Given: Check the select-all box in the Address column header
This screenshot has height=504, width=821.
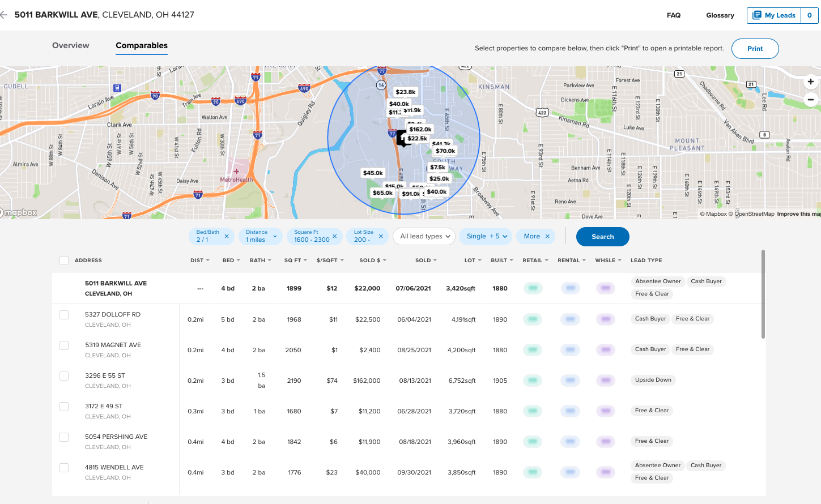Looking at the screenshot, I should pos(64,260).
